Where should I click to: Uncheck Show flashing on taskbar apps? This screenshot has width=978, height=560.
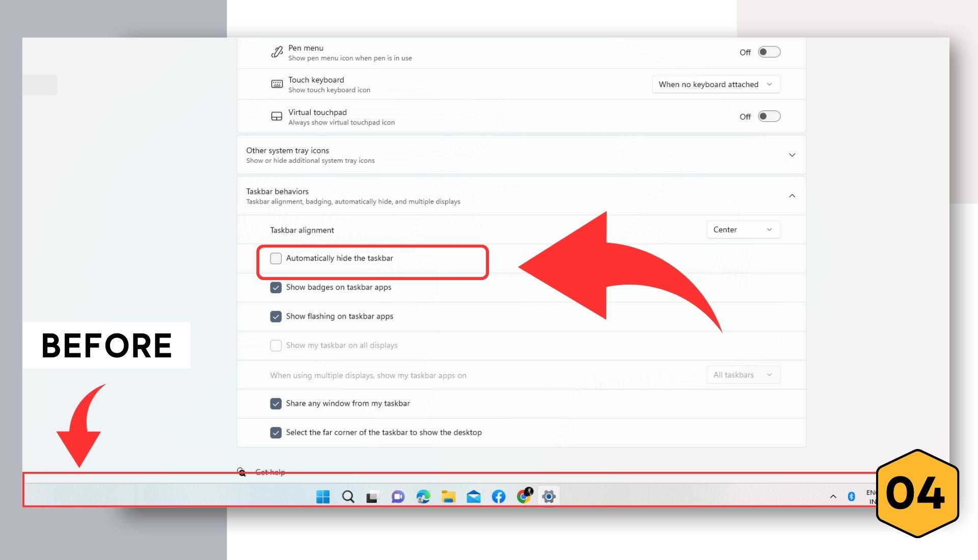[x=276, y=317]
